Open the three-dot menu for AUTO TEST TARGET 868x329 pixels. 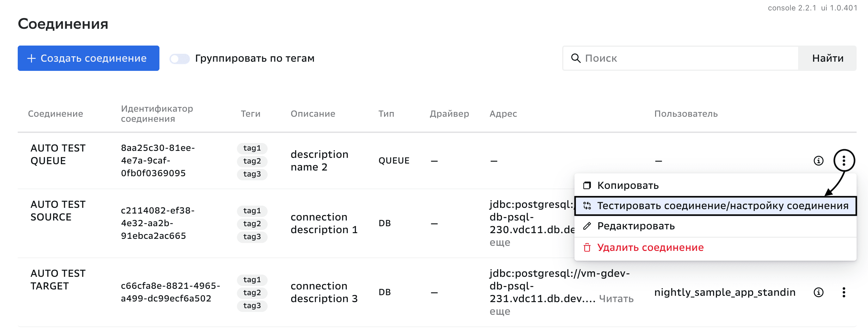point(843,292)
